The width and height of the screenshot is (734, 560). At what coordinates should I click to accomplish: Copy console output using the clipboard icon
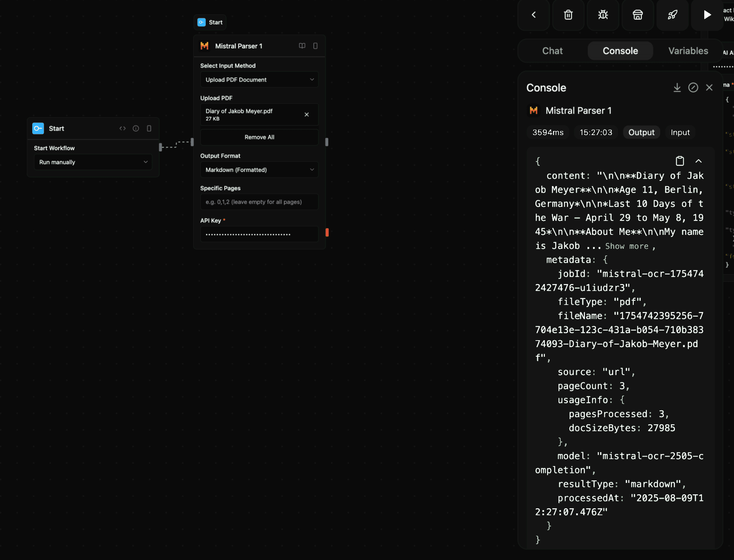coord(680,161)
